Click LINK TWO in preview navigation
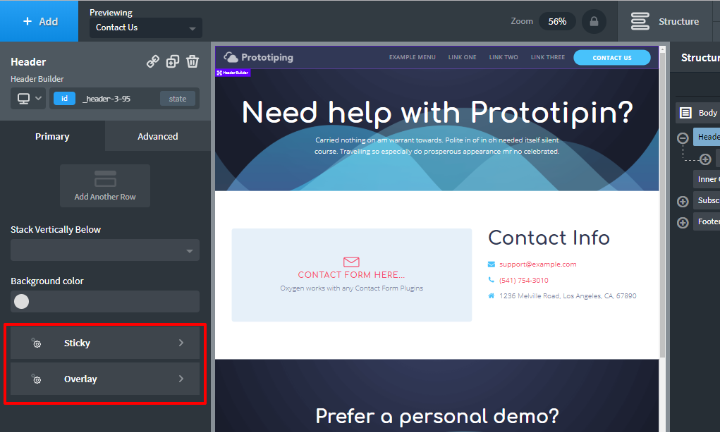The height and width of the screenshot is (432, 720). tap(504, 57)
